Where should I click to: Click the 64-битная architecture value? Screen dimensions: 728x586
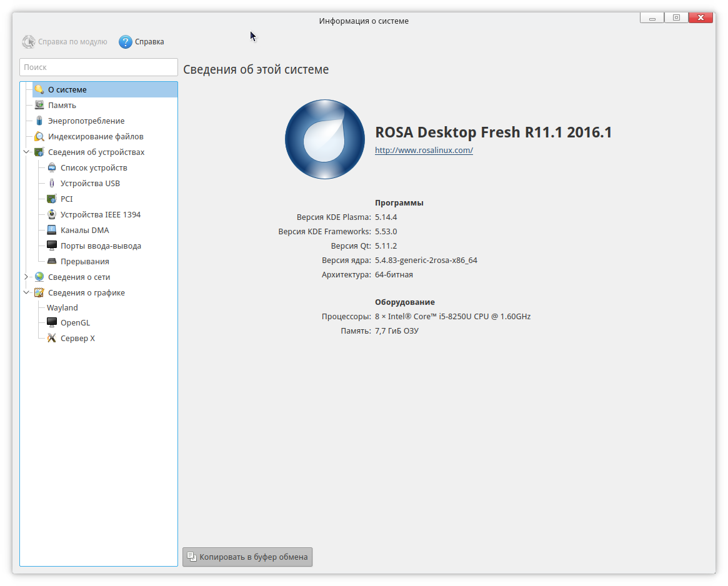coord(394,275)
